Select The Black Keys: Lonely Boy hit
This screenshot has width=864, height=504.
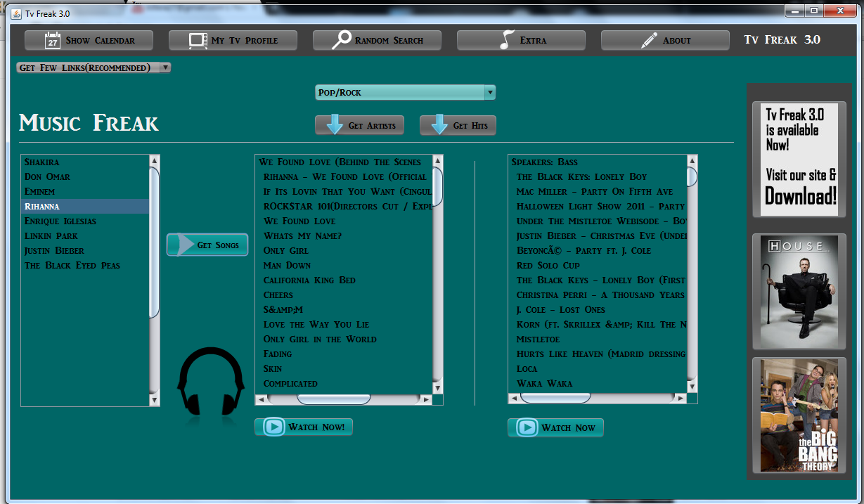(598, 176)
